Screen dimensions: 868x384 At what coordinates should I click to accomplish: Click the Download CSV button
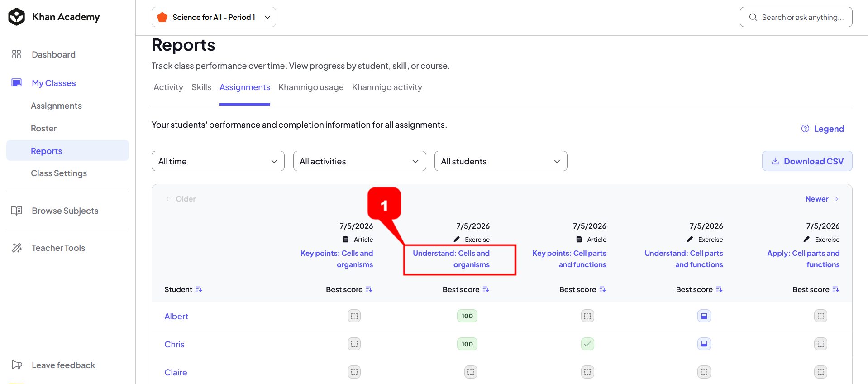[807, 161]
